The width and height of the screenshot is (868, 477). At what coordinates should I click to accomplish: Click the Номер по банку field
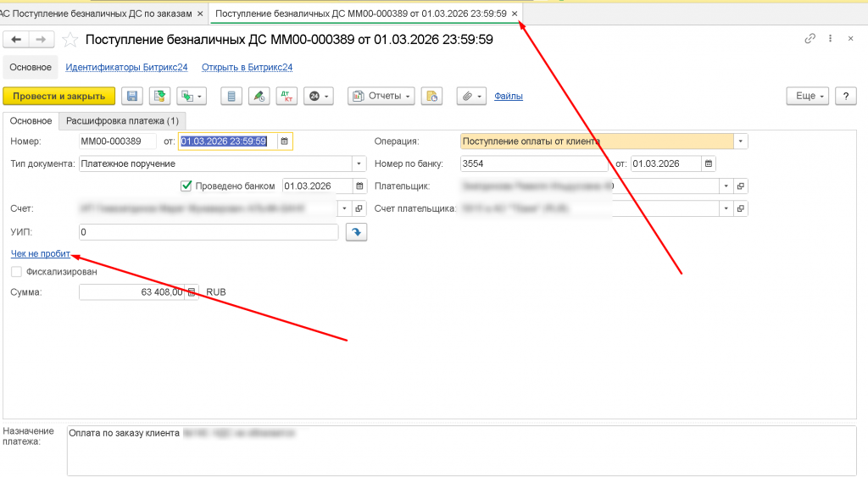[534, 164]
